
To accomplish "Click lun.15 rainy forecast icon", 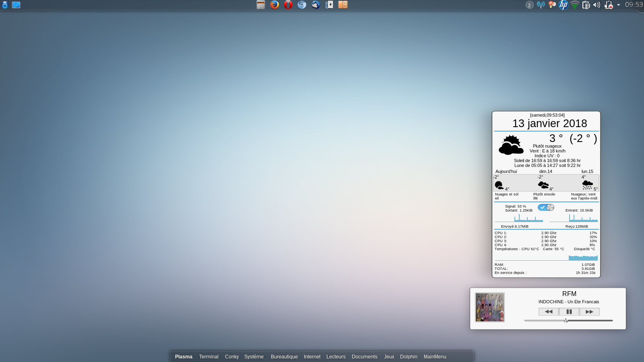I will pyautogui.click(x=588, y=185).
